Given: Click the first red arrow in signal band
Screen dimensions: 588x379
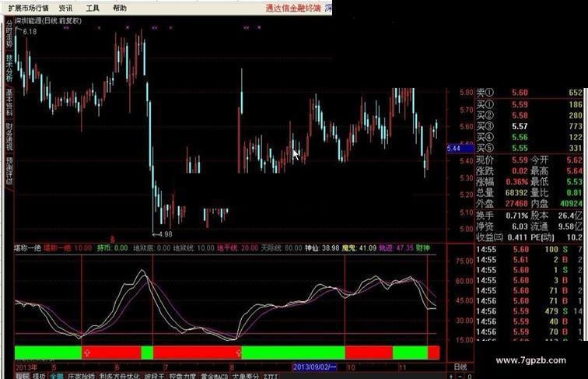Looking at the screenshot, I should coord(87,353).
